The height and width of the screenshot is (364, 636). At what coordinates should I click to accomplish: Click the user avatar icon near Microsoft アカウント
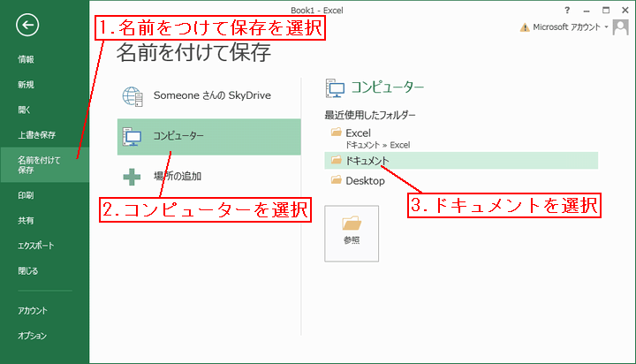click(621, 27)
